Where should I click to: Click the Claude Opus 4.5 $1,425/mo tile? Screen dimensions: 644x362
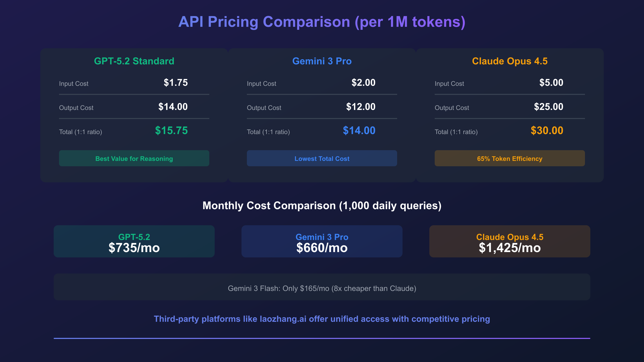pos(510,242)
